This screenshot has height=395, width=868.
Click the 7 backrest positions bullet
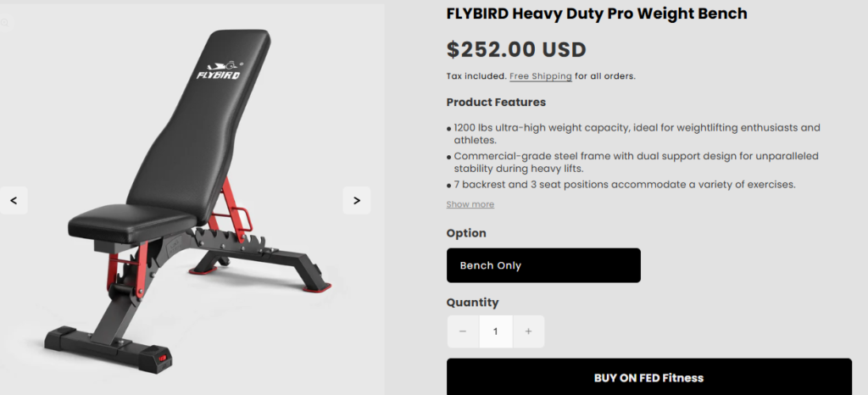coord(621,184)
